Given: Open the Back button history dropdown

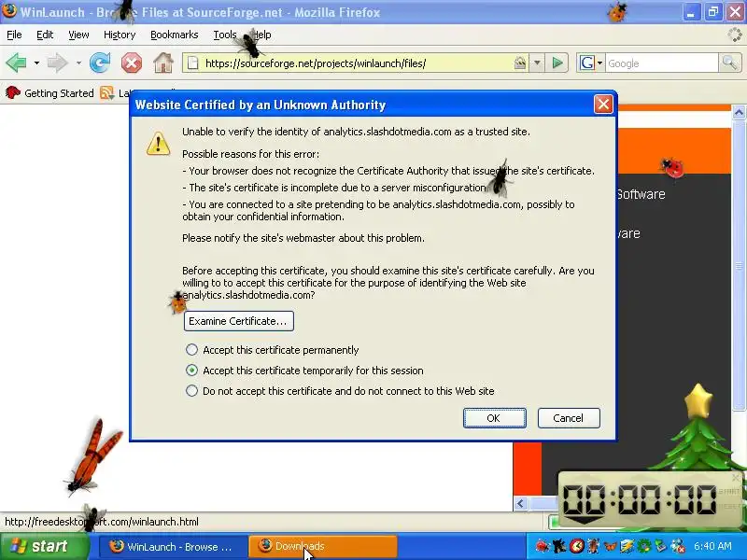Looking at the screenshot, I should [36, 63].
